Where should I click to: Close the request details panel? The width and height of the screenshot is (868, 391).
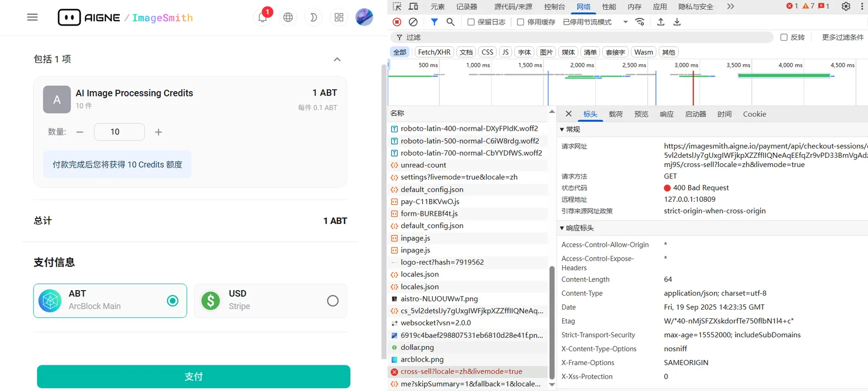(569, 114)
